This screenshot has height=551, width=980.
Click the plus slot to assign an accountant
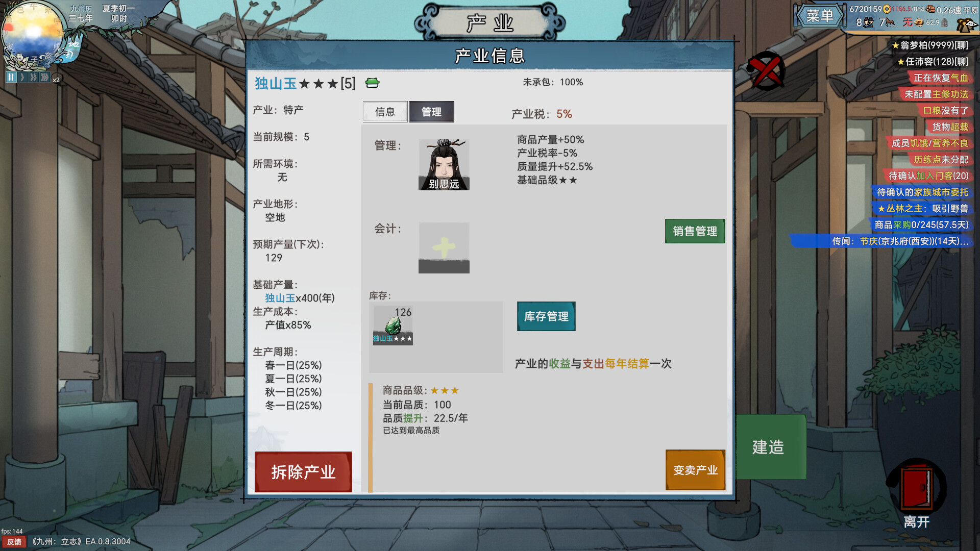(444, 247)
